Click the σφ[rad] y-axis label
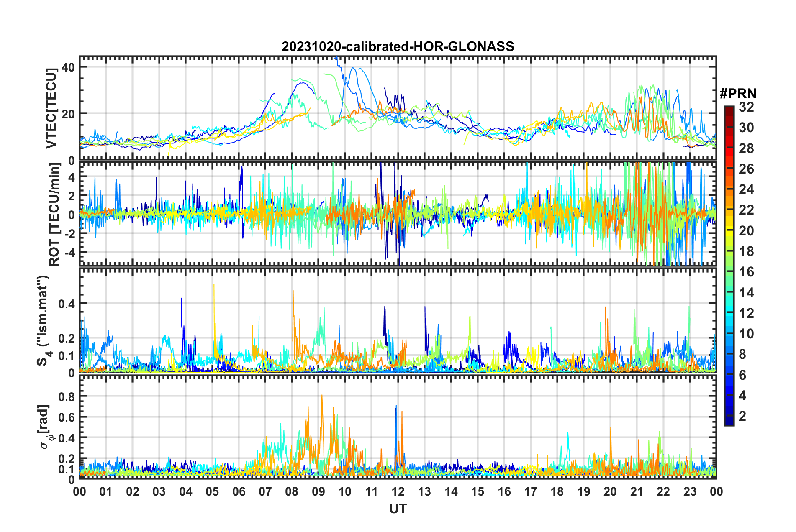 [x=46, y=427]
